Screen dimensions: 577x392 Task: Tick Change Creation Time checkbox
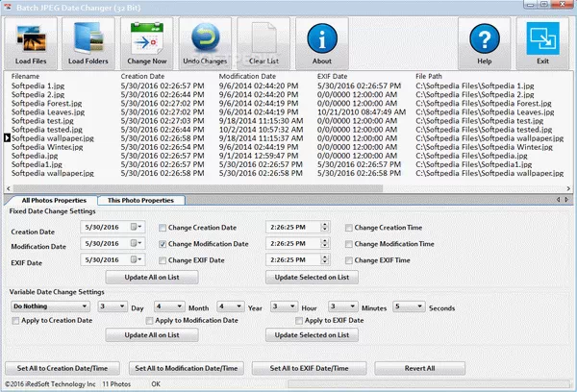click(x=348, y=228)
